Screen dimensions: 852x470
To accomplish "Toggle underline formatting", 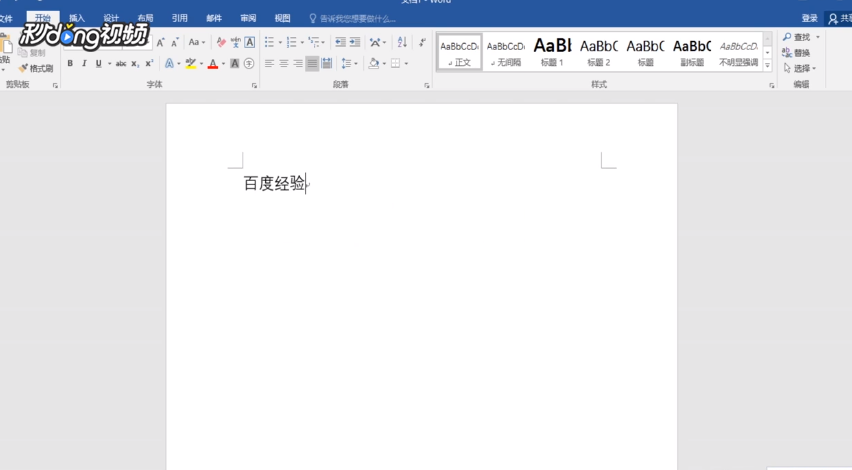I will tap(98, 64).
